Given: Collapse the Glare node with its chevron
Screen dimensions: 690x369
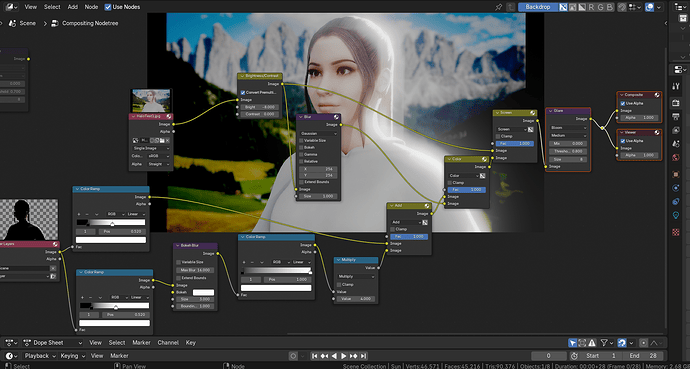Looking at the screenshot, I should (x=550, y=111).
